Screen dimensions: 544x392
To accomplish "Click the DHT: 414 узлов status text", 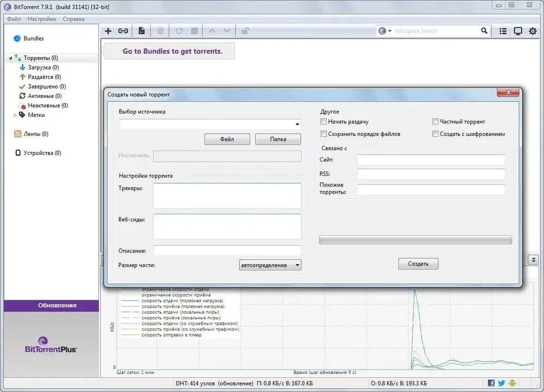I will click(214, 383).
